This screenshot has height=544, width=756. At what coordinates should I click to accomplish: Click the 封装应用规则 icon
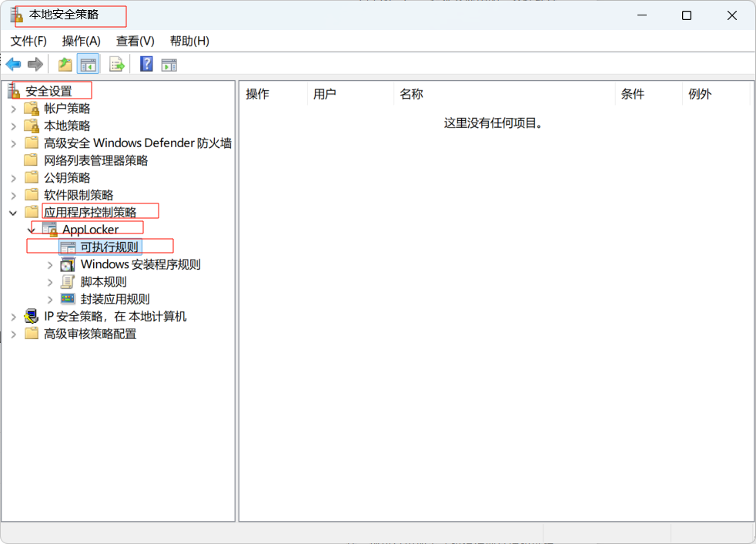pos(68,299)
